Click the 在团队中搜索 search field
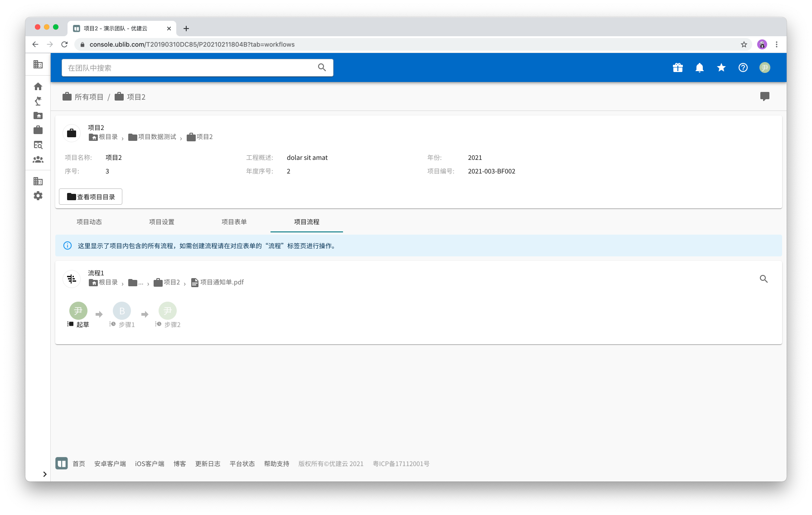Image resolution: width=812 pixels, height=515 pixels. 190,68
